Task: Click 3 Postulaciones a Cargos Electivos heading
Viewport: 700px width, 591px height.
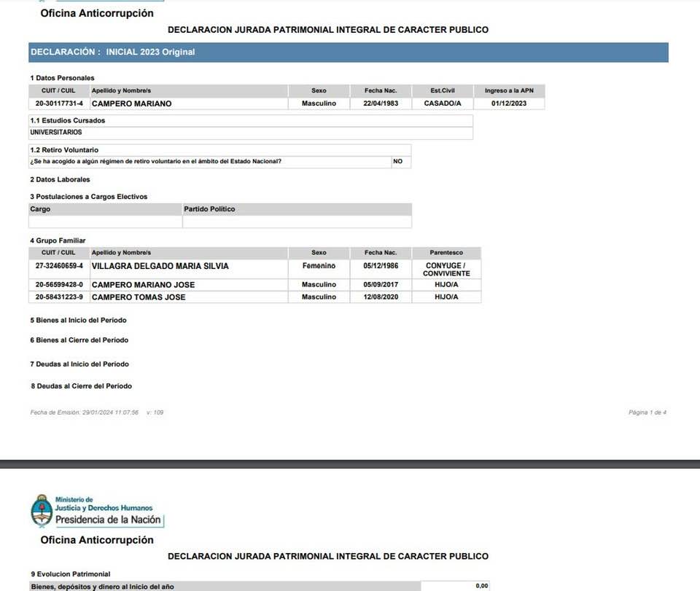Action: (x=88, y=197)
